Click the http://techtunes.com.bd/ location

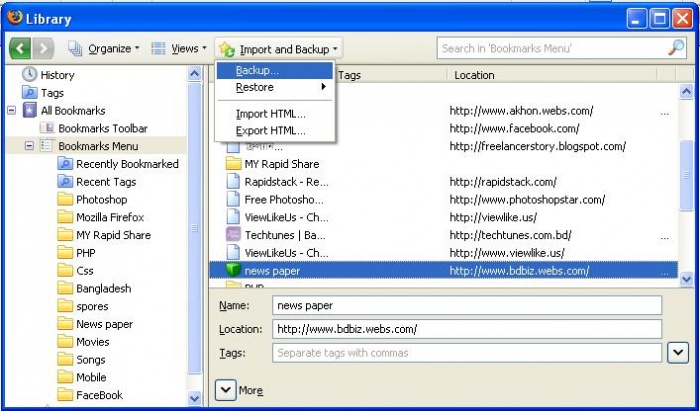(510, 235)
